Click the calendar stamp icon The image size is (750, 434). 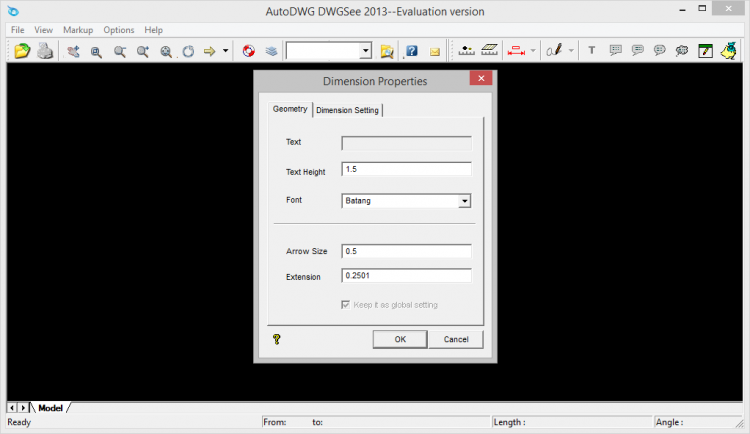click(706, 51)
